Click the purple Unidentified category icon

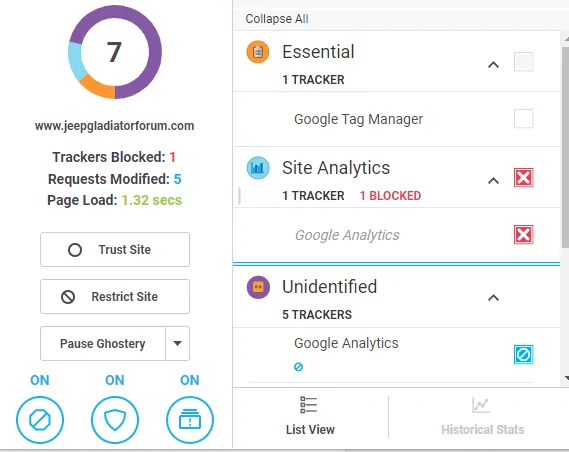(x=258, y=287)
